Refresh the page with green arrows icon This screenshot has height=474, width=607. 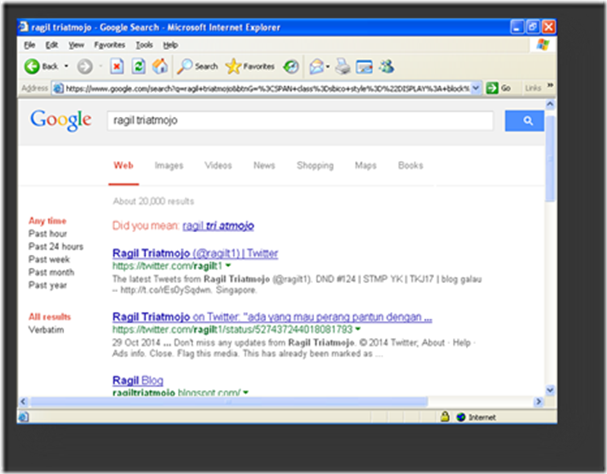coord(138,67)
